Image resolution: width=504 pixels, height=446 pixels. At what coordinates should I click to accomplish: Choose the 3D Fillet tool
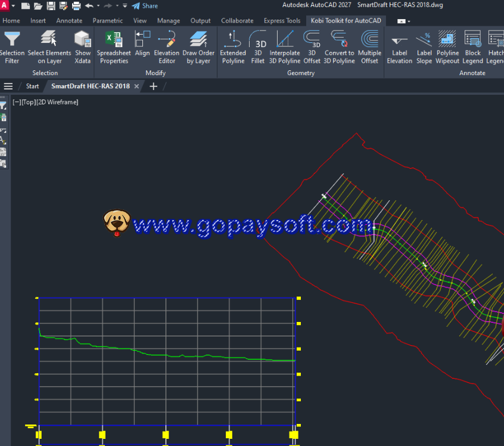(258, 47)
